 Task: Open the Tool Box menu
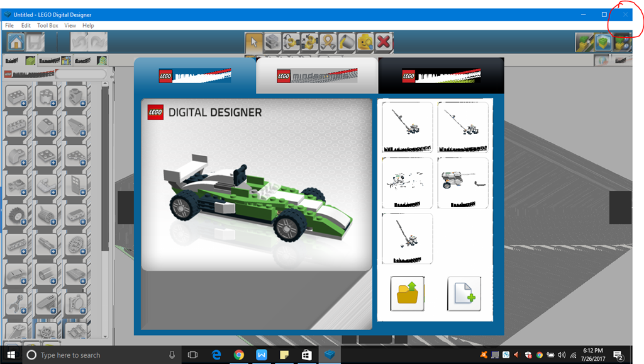click(48, 25)
